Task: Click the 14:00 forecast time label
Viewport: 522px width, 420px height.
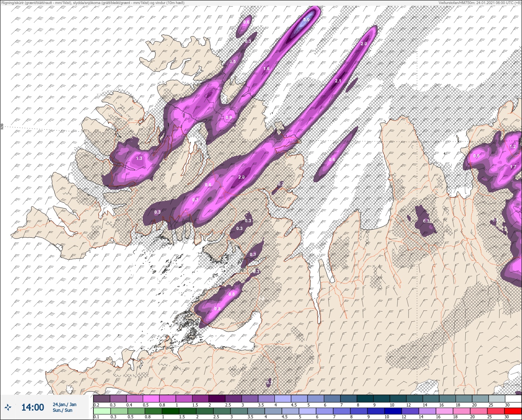Action: point(33,407)
